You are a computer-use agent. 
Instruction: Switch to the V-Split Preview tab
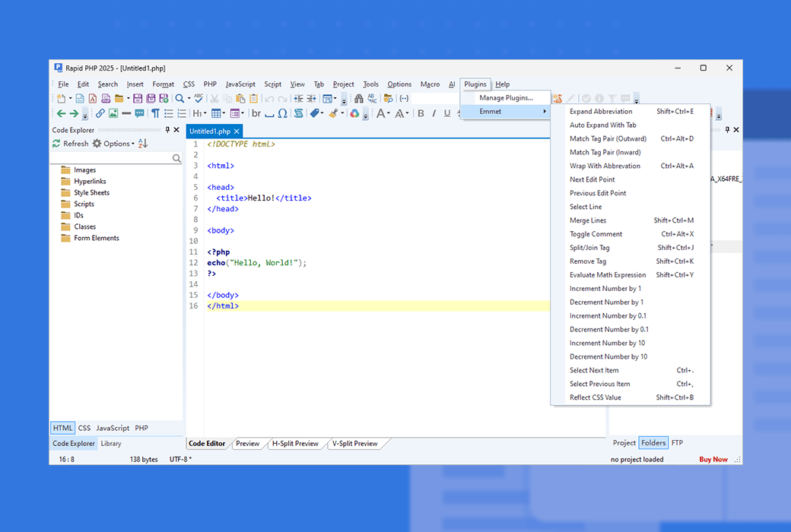(354, 444)
